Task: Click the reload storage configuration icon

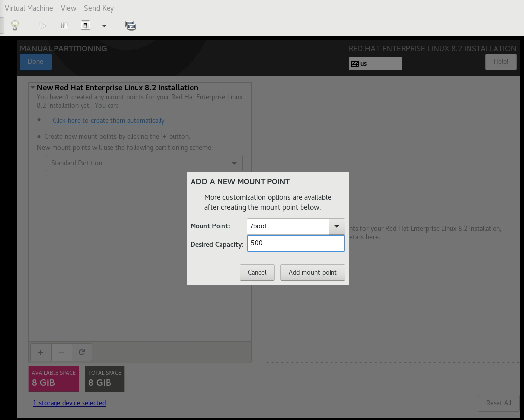Action: pos(82,352)
